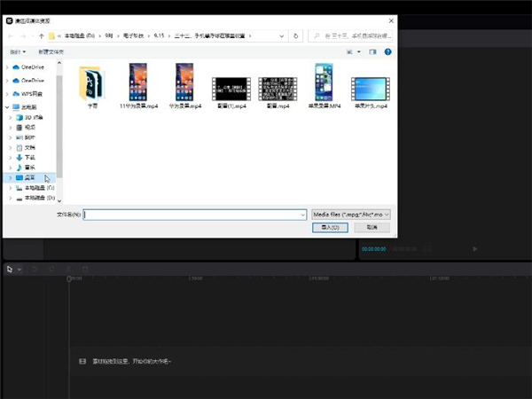The image size is (532, 399).
Task: Select the 华为录屏.mp4 video file
Action: pyautogui.click(x=185, y=86)
